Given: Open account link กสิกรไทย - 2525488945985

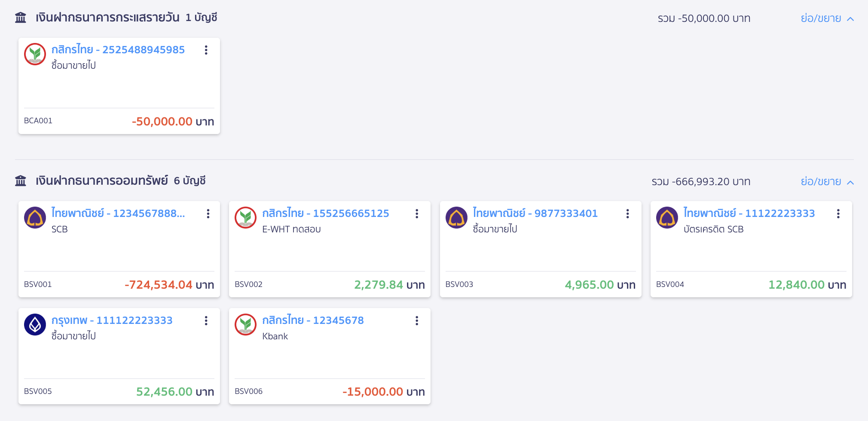Looking at the screenshot, I should (x=118, y=50).
